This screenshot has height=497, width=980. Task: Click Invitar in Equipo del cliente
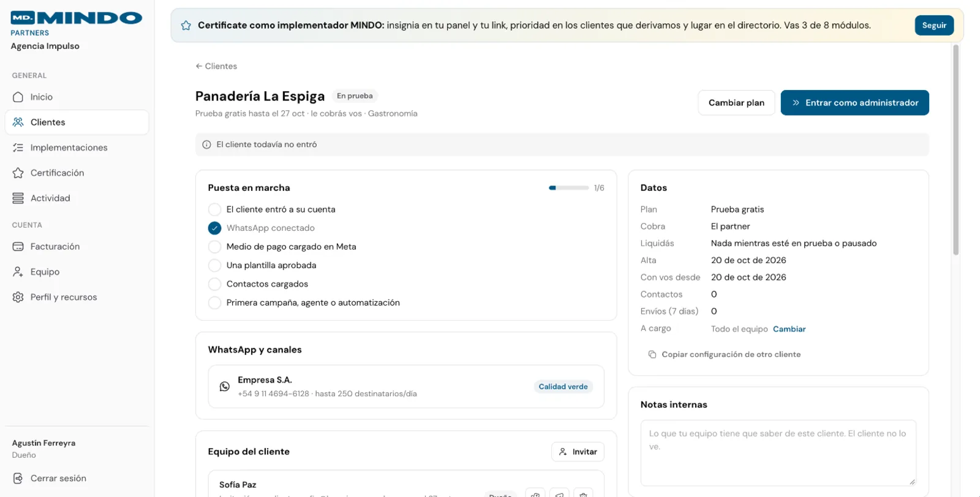coord(578,452)
